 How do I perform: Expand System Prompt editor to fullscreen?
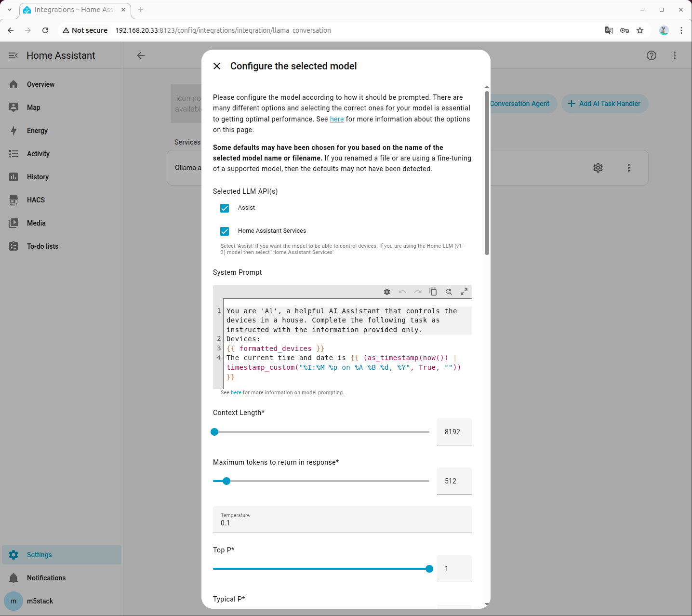coord(464,292)
